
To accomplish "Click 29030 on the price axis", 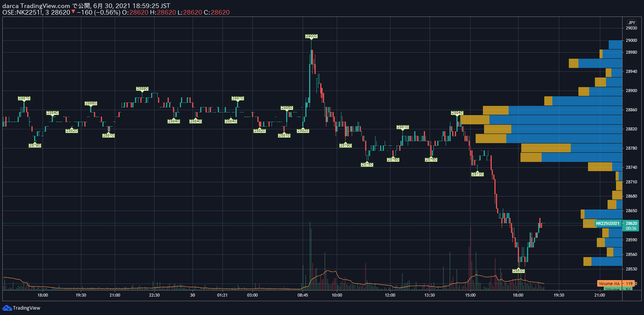I will [631, 28].
